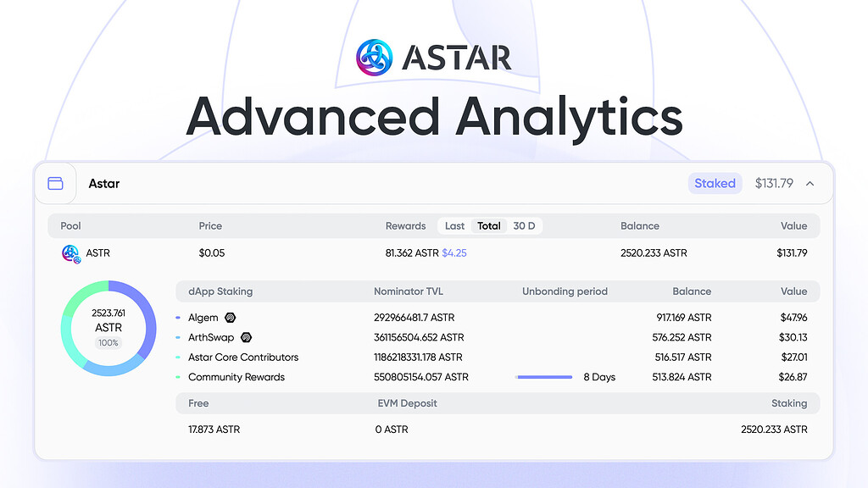Image resolution: width=868 pixels, height=488 pixels.
Task: Switch rewards to the Last tab
Action: tap(454, 225)
